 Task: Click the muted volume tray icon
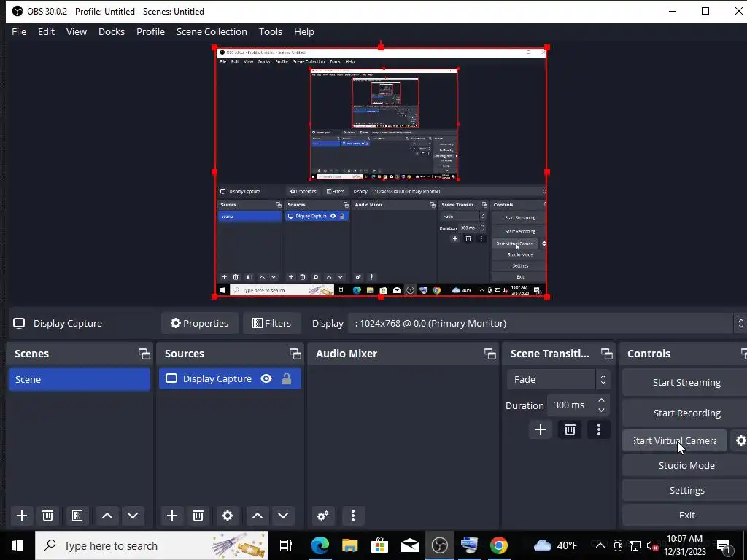653,545
